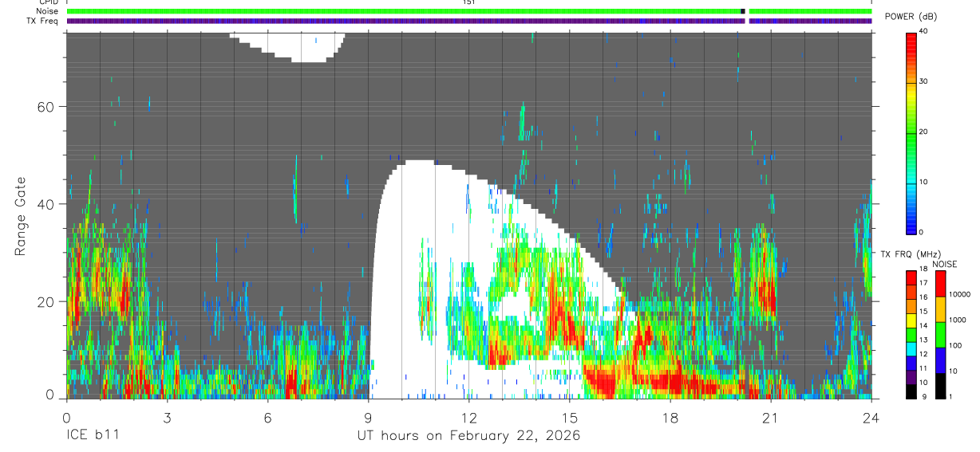Click the black 1–10 segment of NOISE bar

coord(941,385)
